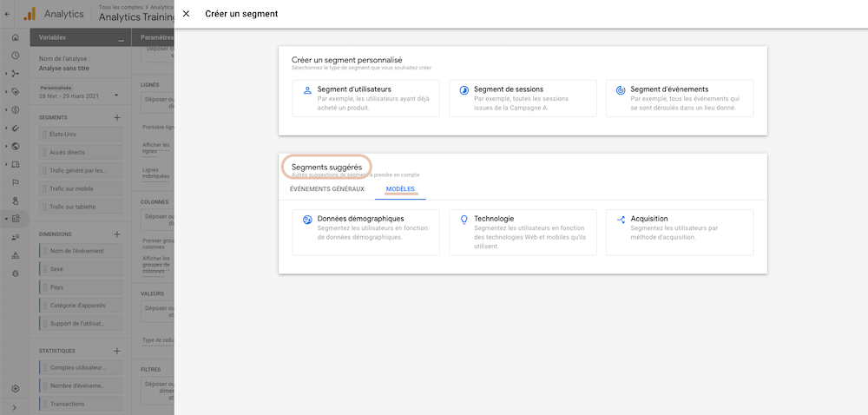The height and width of the screenshot is (415, 868).
Task: Select the highlighted Analysis icon in sidebar
Action: [16, 219]
